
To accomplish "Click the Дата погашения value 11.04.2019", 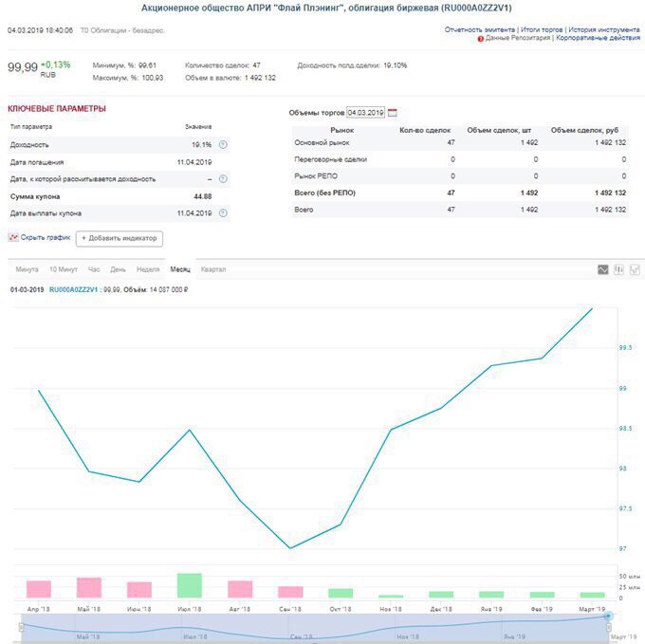I will pyautogui.click(x=194, y=162).
